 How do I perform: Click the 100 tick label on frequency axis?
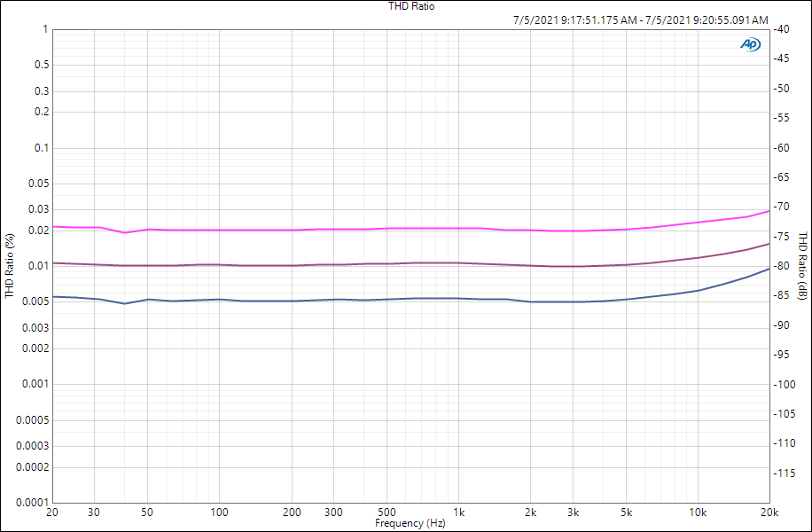pos(219,512)
